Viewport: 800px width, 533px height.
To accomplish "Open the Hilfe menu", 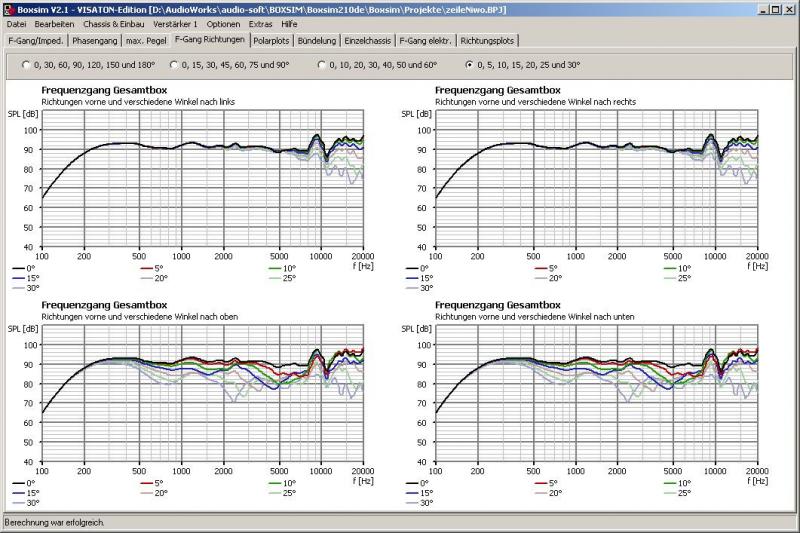I will pos(289,24).
